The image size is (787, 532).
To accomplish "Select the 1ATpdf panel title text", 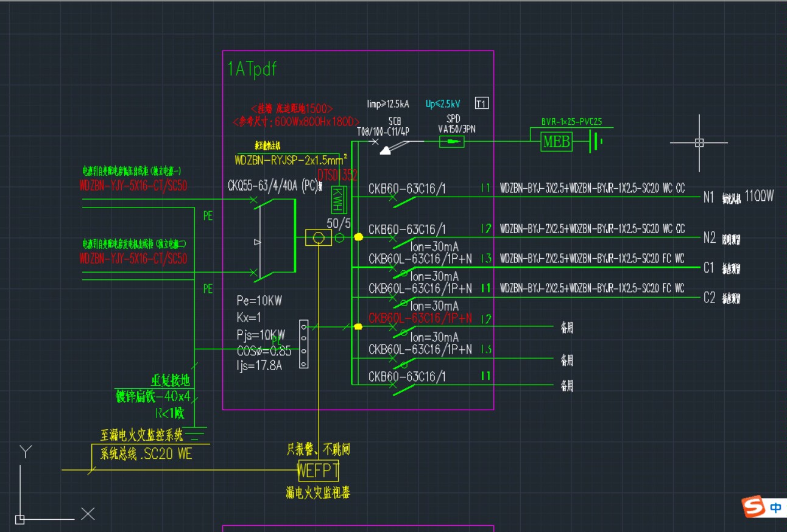I will tap(252, 69).
